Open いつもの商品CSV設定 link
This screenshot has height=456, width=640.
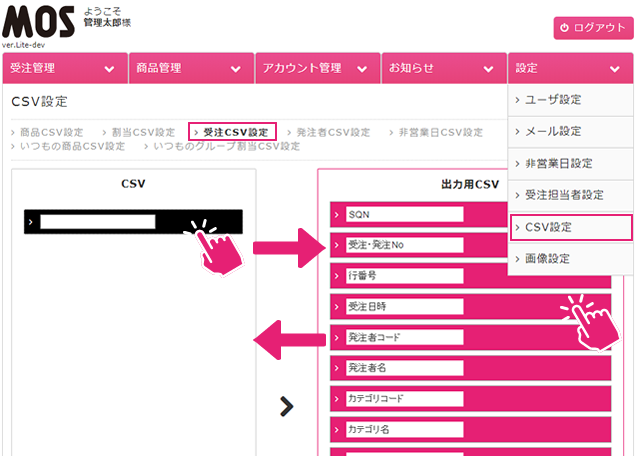tap(72, 146)
